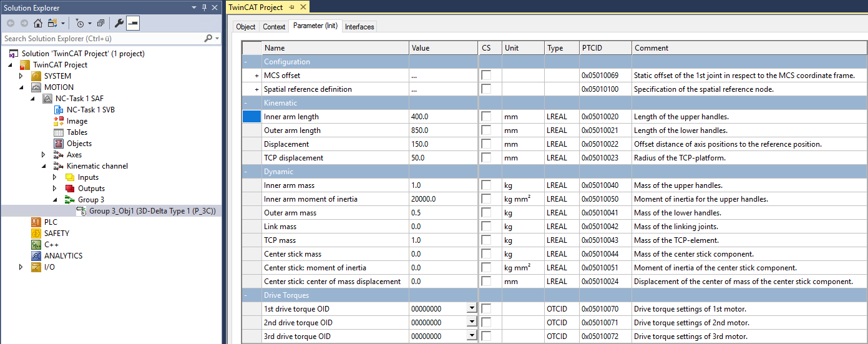The height and width of the screenshot is (344, 868).
Task: Switch to the Object tab
Action: [246, 27]
